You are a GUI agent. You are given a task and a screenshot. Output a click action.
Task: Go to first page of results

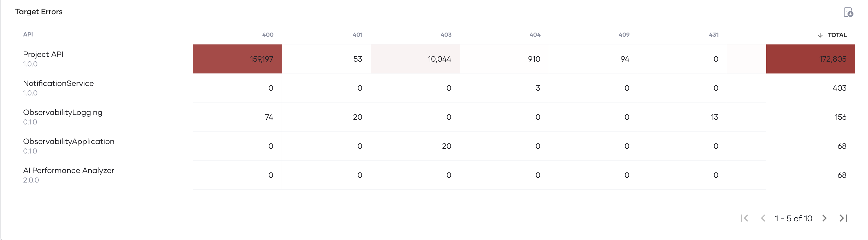click(x=744, y=218)
